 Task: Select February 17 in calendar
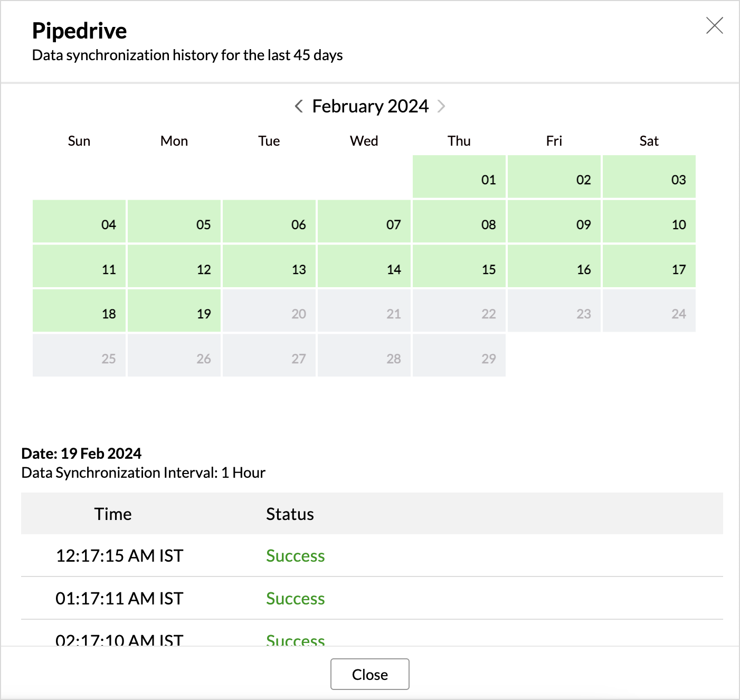(649, 266)
